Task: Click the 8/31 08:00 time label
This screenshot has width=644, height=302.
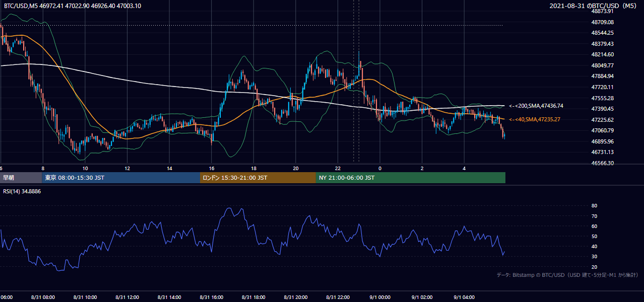Action: 43,297
